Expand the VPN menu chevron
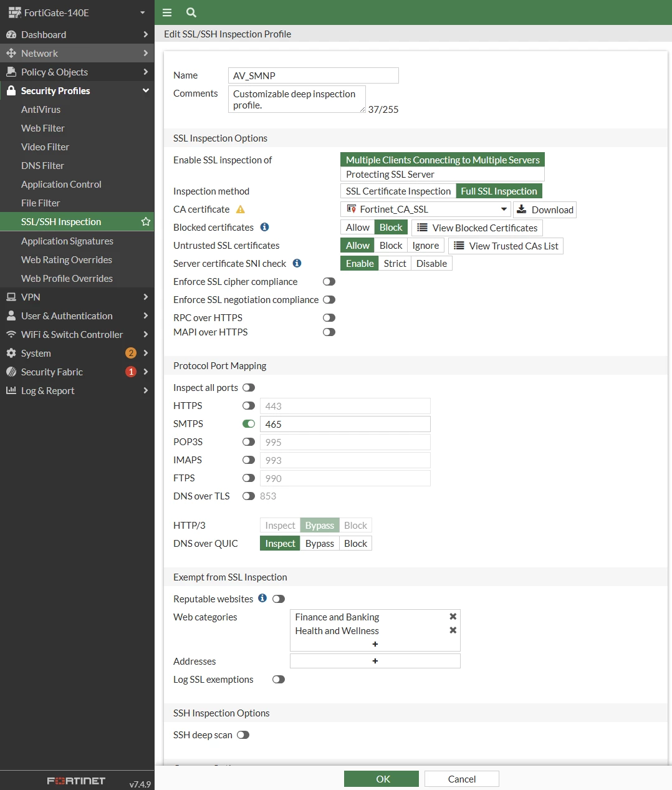 point(145,297)
